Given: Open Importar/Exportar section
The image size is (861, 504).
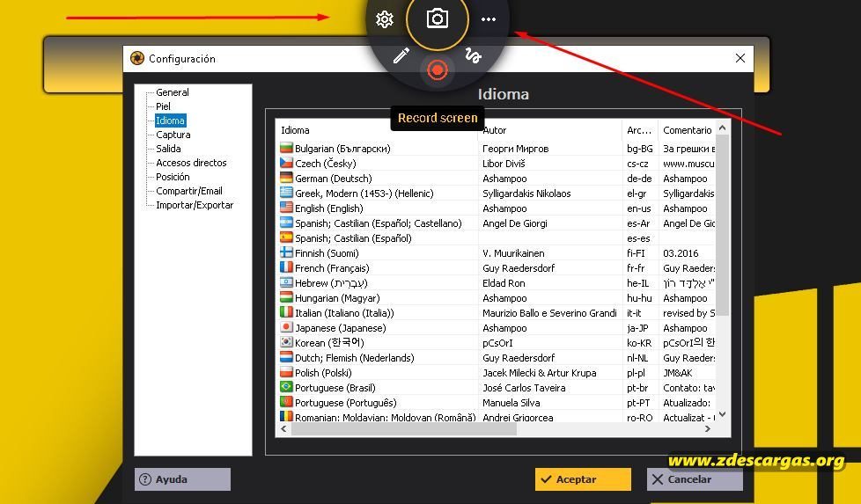Looking at the screenshot, I should (x=195, y=205).
